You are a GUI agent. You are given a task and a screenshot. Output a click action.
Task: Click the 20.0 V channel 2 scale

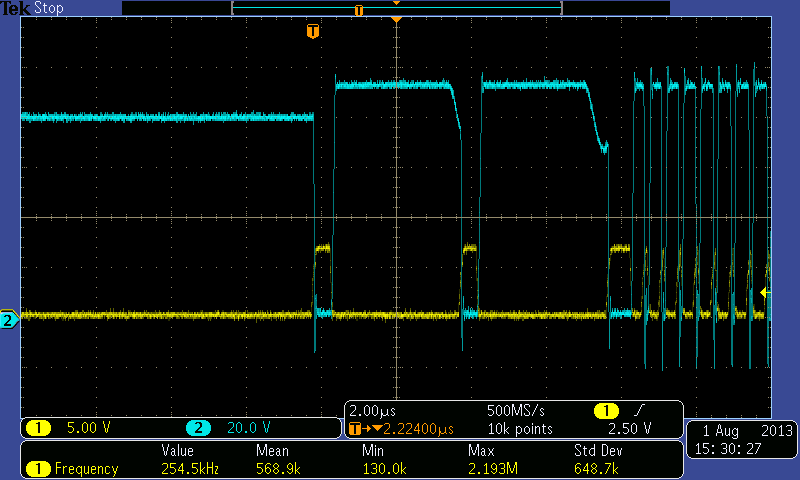coord(248,427)
